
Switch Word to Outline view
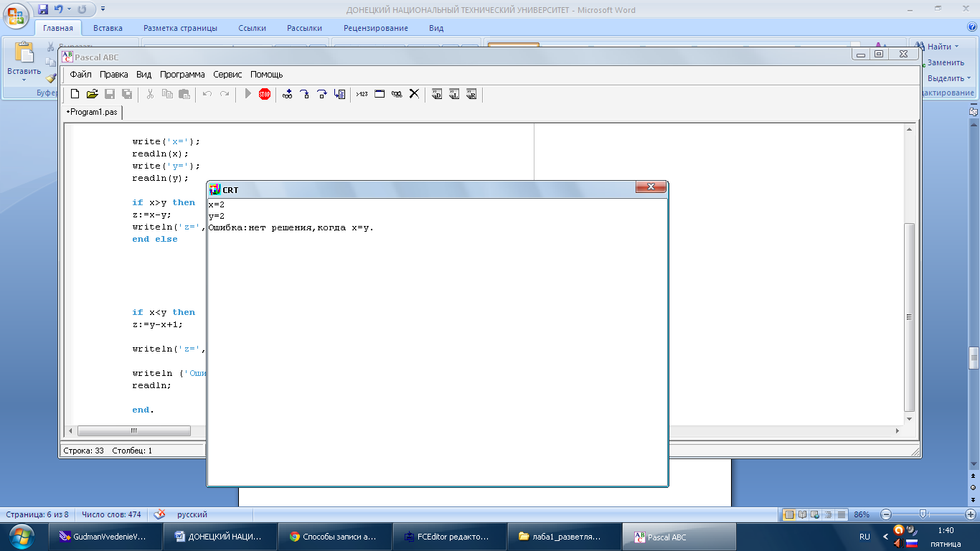pos(829,514)
